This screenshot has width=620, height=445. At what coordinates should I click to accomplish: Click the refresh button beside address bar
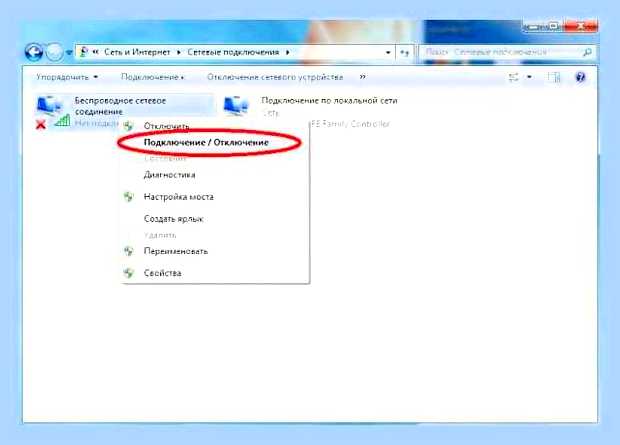[404, 52]
